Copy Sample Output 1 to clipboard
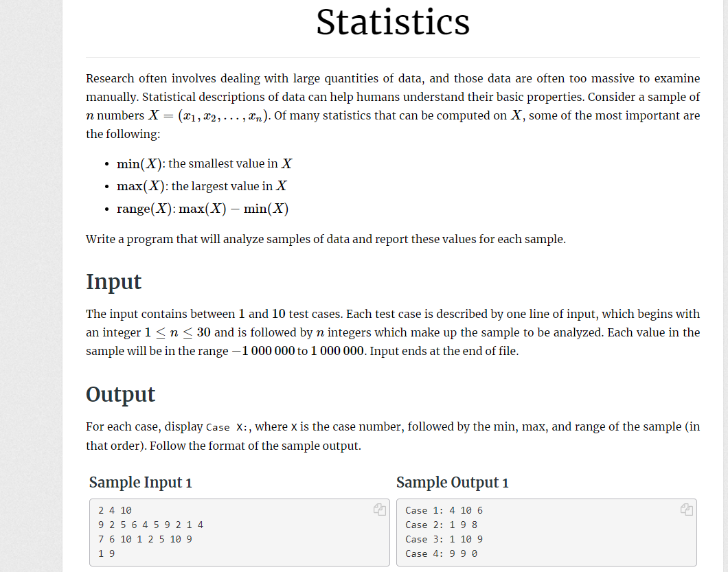Viewport: 728px width, 572px height. (686, 509)
